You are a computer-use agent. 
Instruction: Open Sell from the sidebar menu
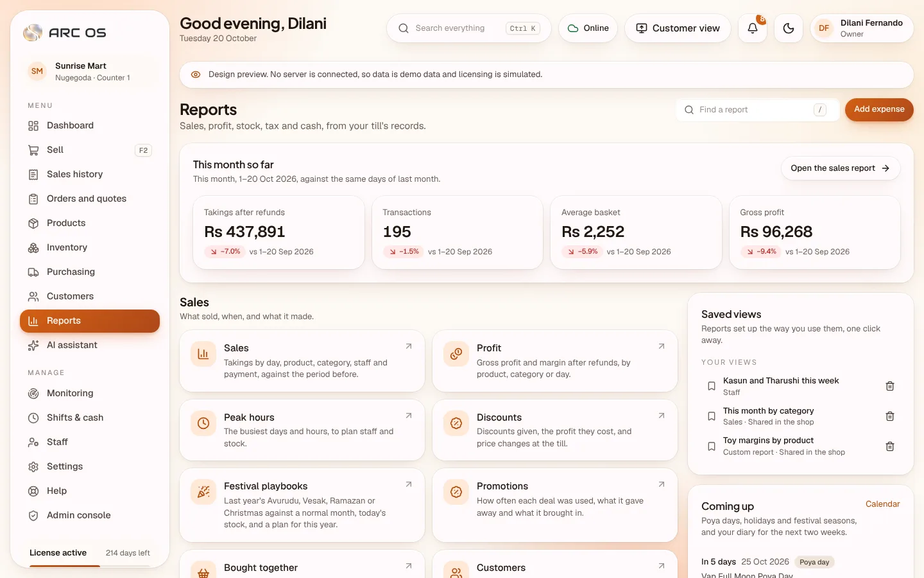point(90,150)
